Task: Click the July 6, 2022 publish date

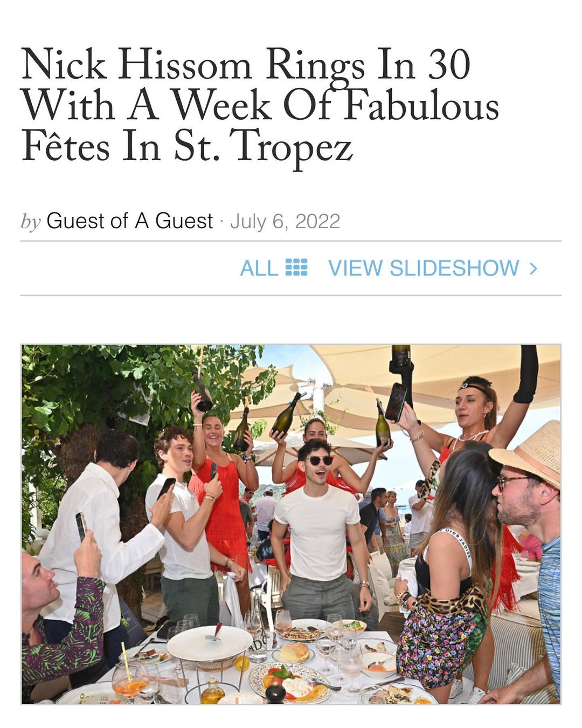Action: pyautogui.click(x=285, y=221)
